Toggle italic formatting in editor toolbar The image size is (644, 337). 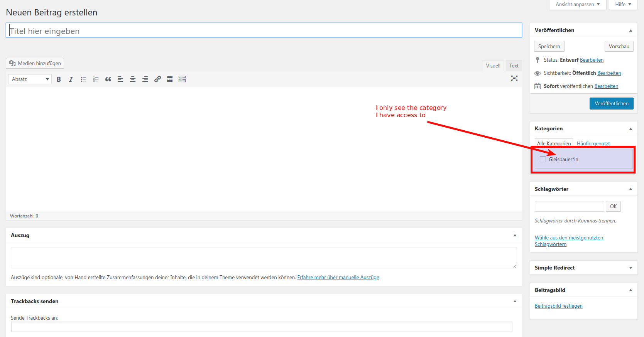click(x=71, y=79)
